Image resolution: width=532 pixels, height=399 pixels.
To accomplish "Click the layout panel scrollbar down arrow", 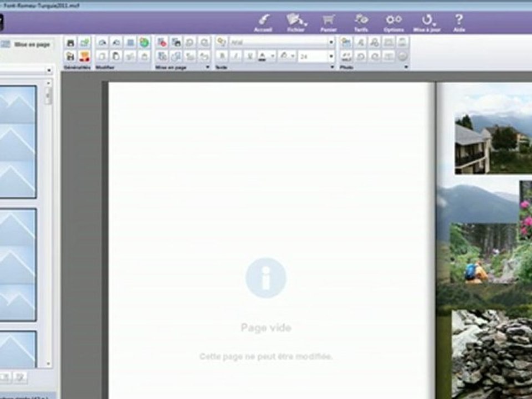I will click(49, 364).
